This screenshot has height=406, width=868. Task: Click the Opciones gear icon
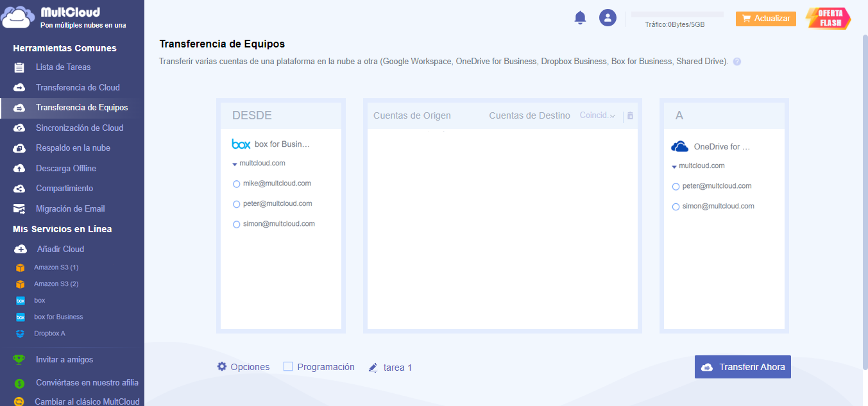click(222, 366)
